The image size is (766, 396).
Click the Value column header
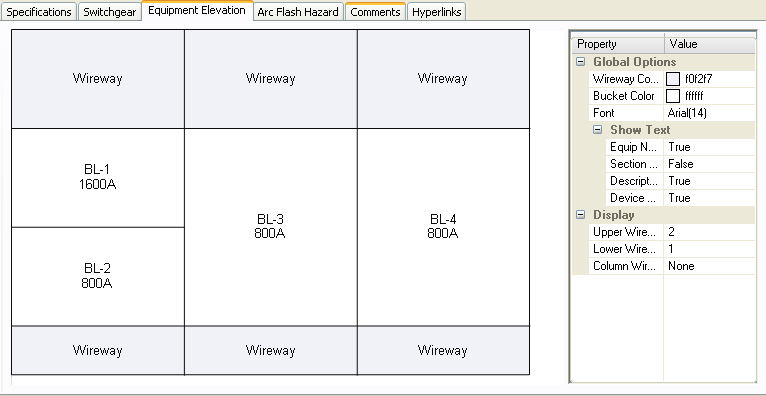[710, 44]
